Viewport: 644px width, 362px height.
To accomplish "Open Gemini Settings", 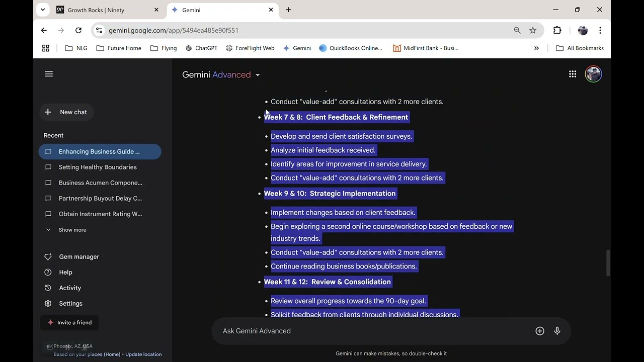I will pyautogui.click(x=64, y=303).
